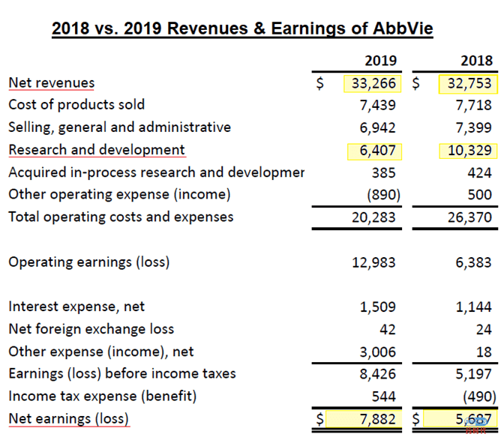Image resolution: width=504 pixels, height=443 pixels.
Task: Click the 2019 column header
Action: coord(380,61)
